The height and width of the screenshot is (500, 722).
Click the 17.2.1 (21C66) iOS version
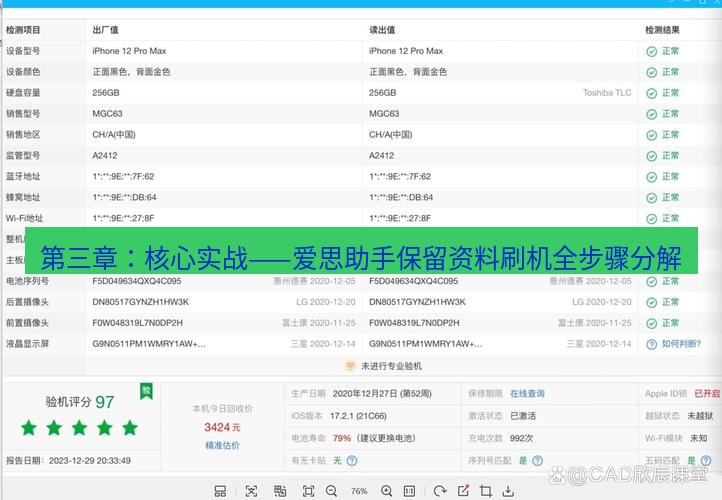(358, 416)
